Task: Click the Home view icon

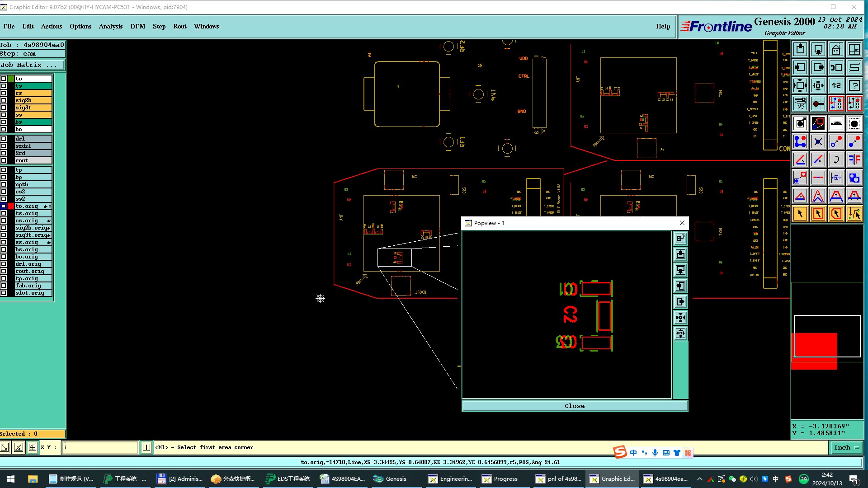Action: [x=836, y=49]
